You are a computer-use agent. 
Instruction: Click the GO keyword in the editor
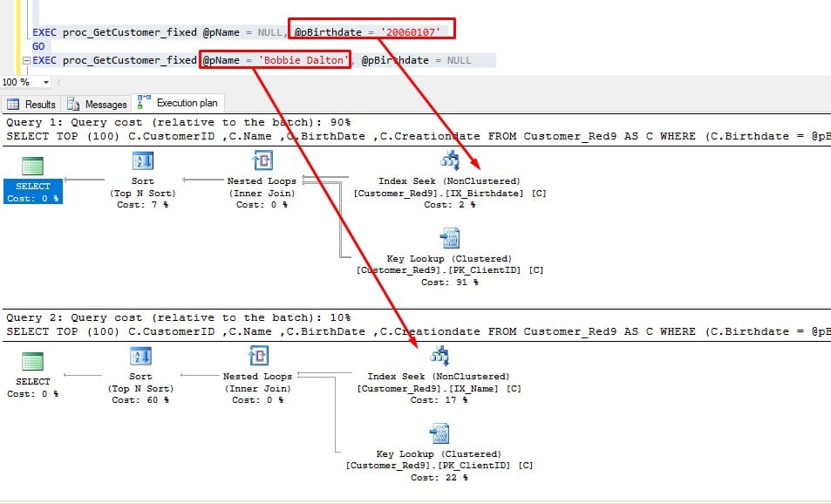point(38,46)
